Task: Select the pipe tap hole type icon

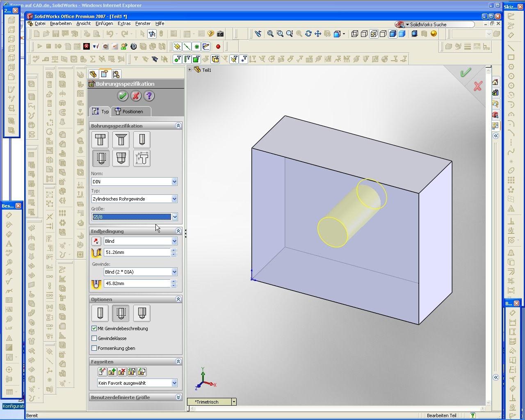Action: click(121, 158)
